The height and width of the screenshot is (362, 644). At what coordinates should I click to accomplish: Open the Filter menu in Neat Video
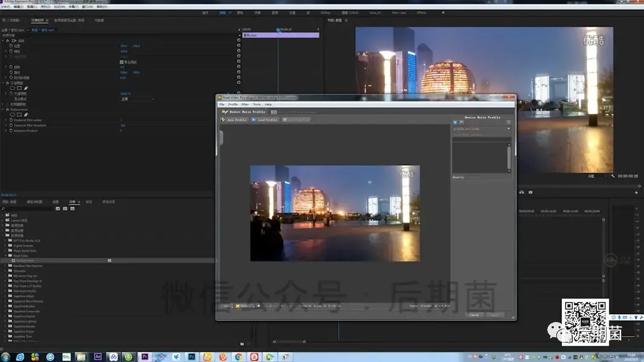pos(245,104)
